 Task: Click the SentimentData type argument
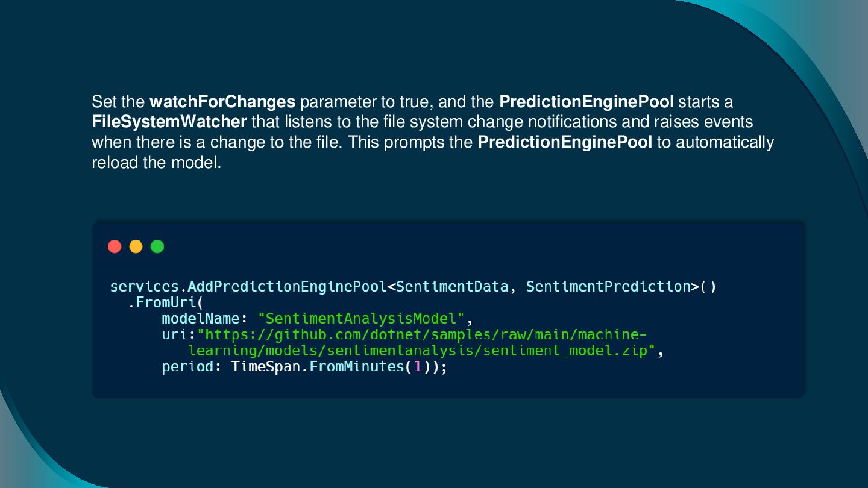[x=452, y=286]
